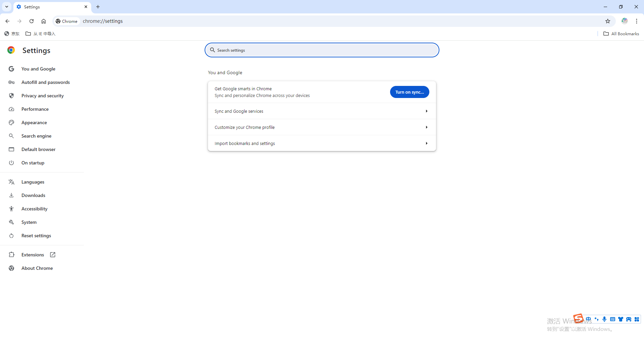Go to Performance settings
The image size is (644, 349).
pyautogui.click(x=35, y=109)
